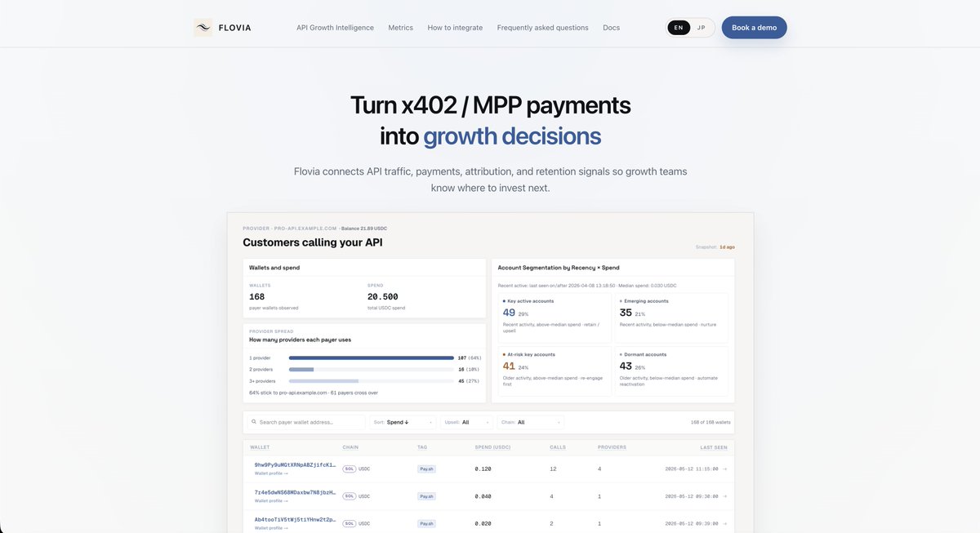Click the Pay.sh tag in the 0.040 spend row

(426, 496)
